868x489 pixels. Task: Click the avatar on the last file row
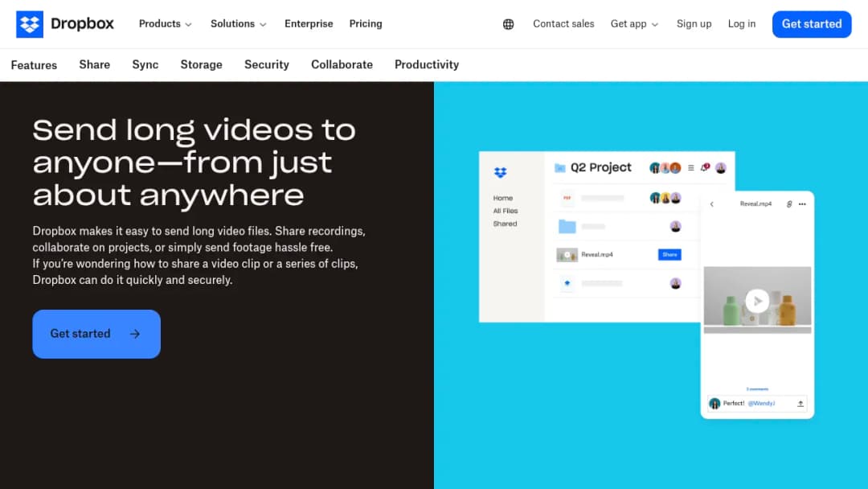pyautogui.click(x=675, y=284)
